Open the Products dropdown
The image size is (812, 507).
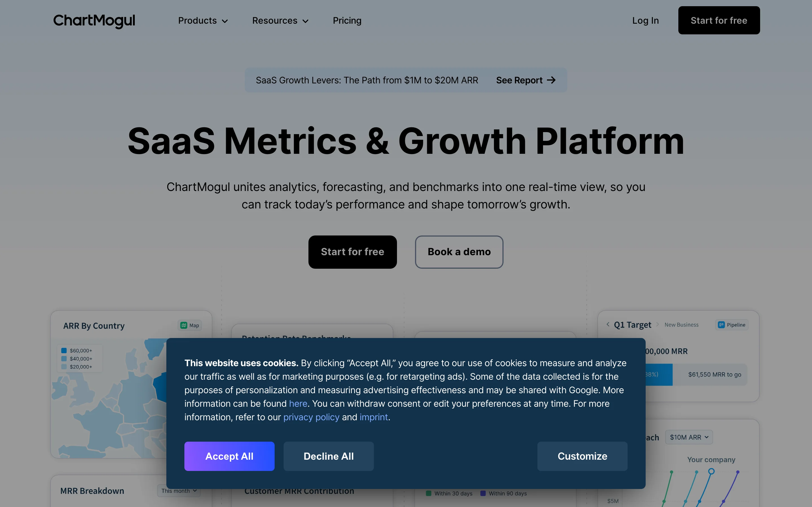[203, 21]
